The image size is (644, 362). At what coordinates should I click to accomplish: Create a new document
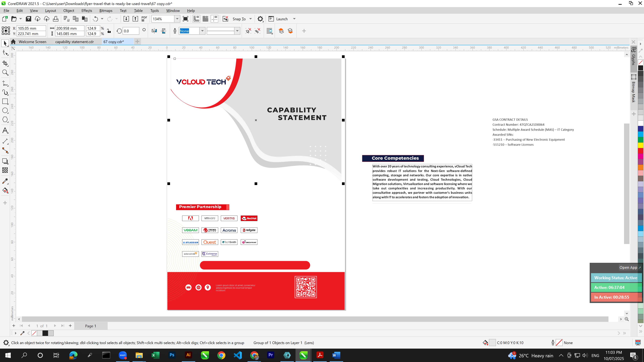pyautogui.click(x=5, y=19)
